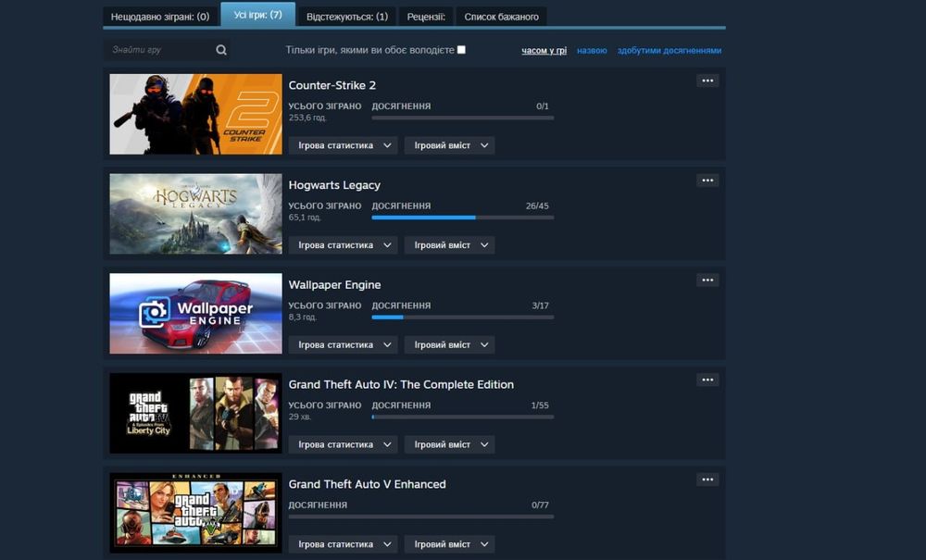Sort games by 'назвою'
926x560 pixels.
[x=592, y=51]
